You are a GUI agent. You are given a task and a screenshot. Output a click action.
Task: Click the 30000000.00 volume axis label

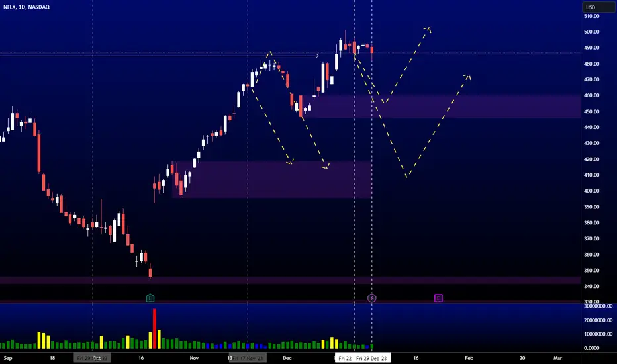(598, 306)
